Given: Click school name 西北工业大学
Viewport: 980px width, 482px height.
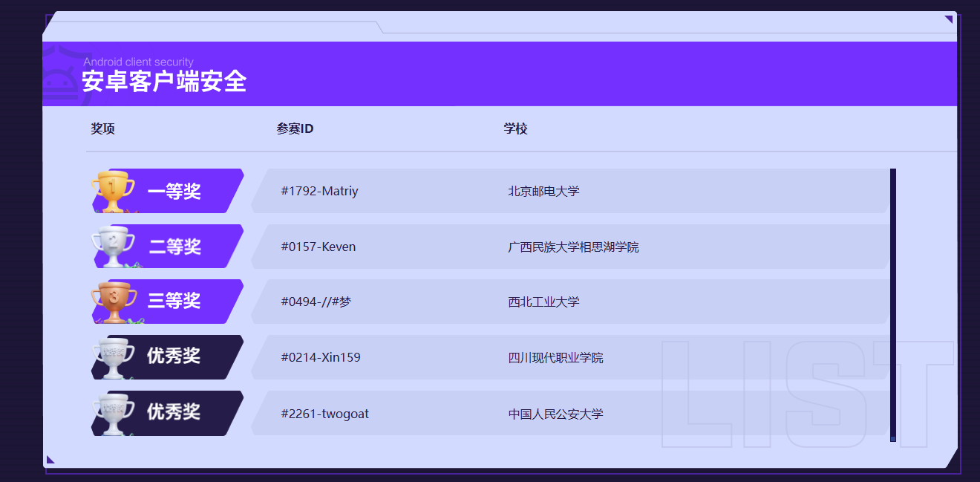Looking at the screenshot, I should (x=543, y=302).
